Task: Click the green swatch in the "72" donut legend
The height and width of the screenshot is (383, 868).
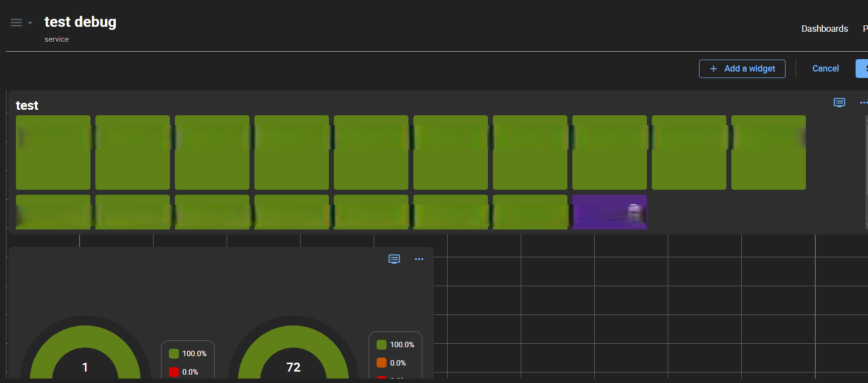Action: coord(382,345)
